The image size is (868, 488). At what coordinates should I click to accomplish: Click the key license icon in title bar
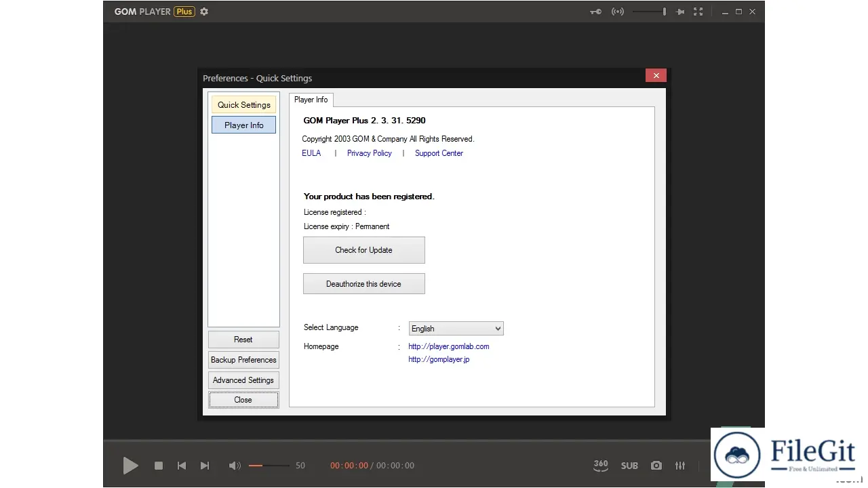(x=595, y=12)
